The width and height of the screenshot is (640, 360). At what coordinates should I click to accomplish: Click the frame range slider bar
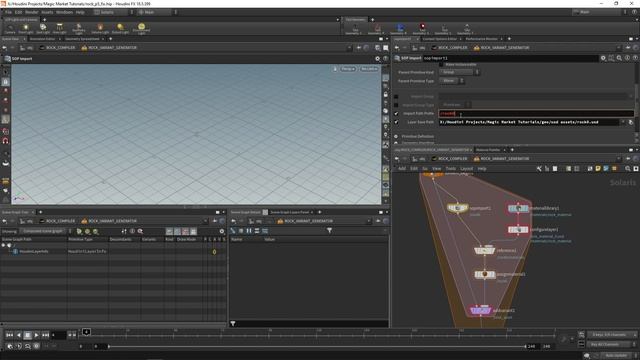[317, 347]
